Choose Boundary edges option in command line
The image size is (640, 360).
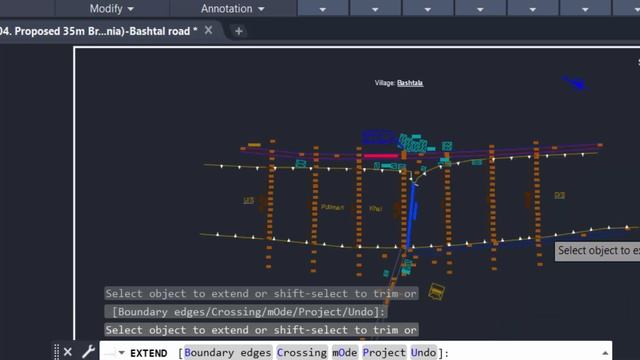point(228,353)
